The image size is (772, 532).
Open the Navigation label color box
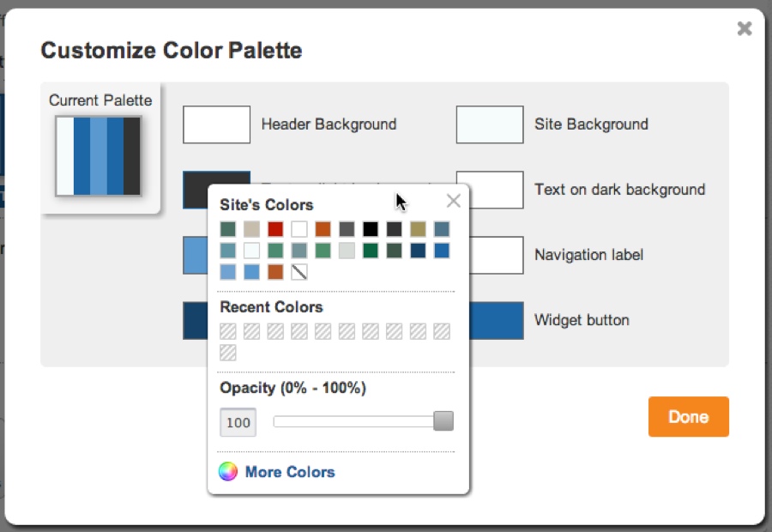click(x=496, y=255)
